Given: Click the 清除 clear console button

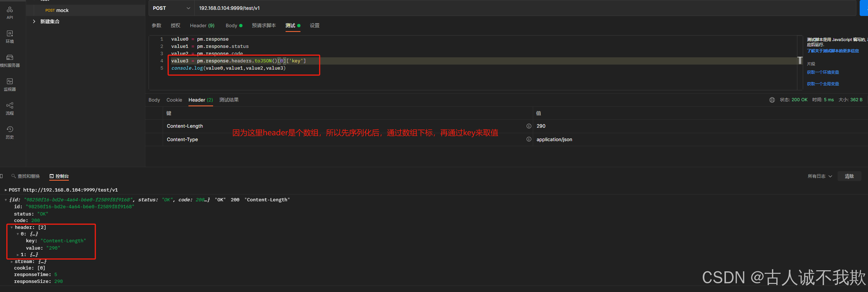Looking at the screenshot, I should (x=849, y=176).
